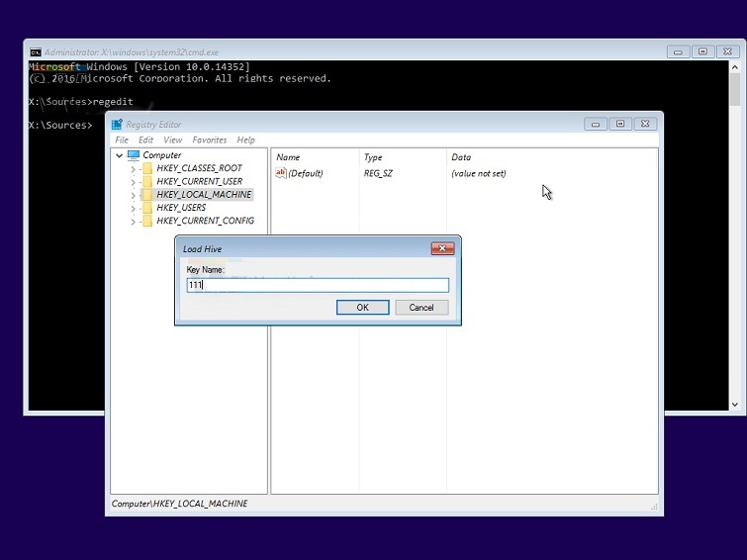Open the File menu in Registry Editor
This screenshot has width=747, height=560.
pyautogui.click(x=122, y=140)
